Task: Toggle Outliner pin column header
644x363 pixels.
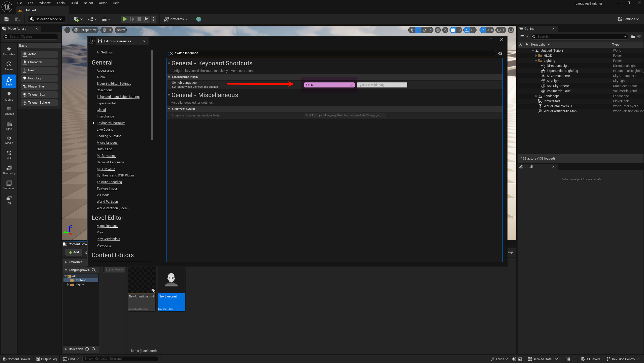Action: pyautogui.click(x=527, y=45)
